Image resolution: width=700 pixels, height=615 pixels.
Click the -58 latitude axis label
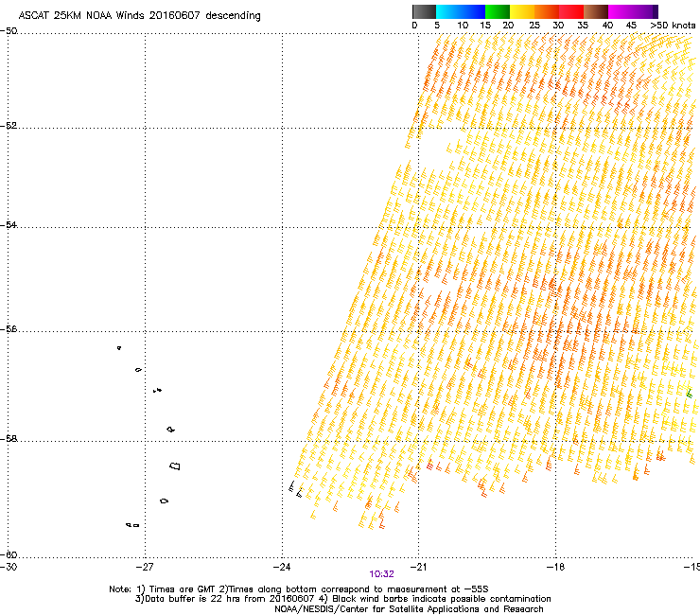9,439
